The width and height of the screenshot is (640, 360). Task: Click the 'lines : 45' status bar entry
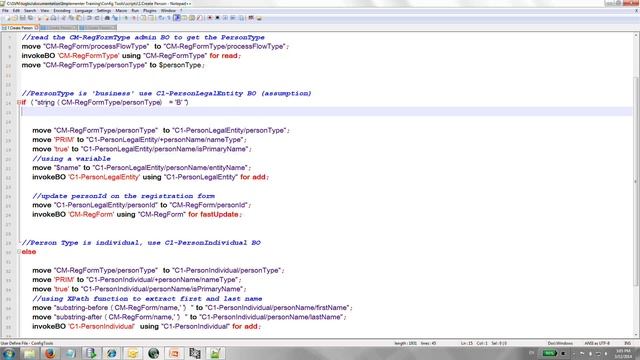tap(428, 343)
